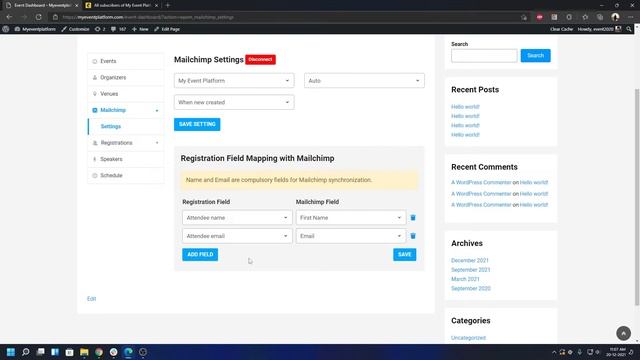Image resolution: width=640 pixels, height=360 pixels.
Task: Delete the Attendee email mapping row
Action: (x=413, y=236)
